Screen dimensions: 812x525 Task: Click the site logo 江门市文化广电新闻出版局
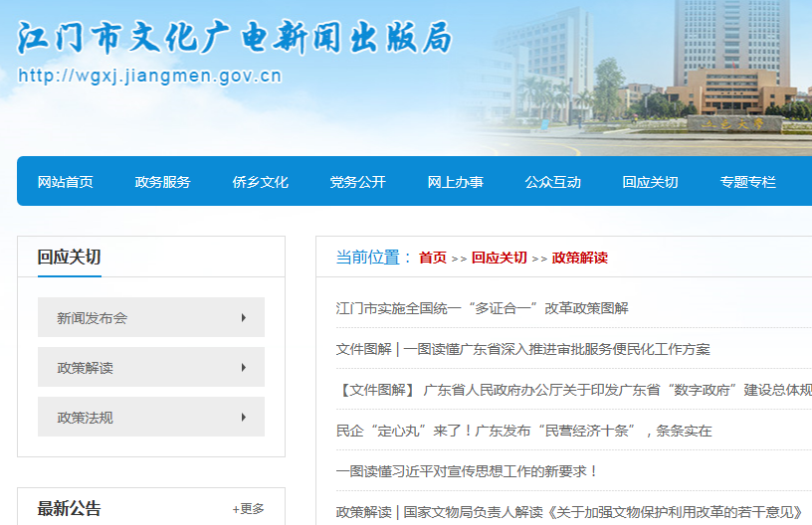[235, 38]
